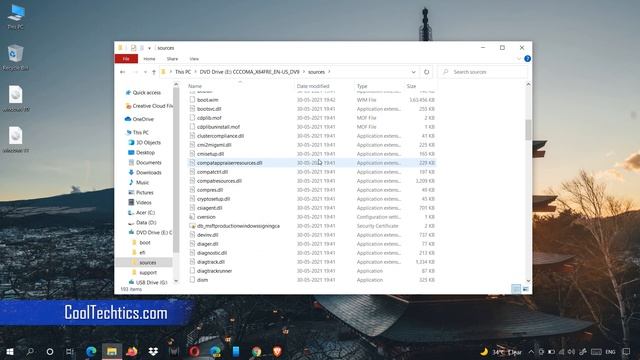The height and width of the screenshot is (360, 640).
Task: Select USB Drive (G:) in sidebar
Action: click(151, 282)
